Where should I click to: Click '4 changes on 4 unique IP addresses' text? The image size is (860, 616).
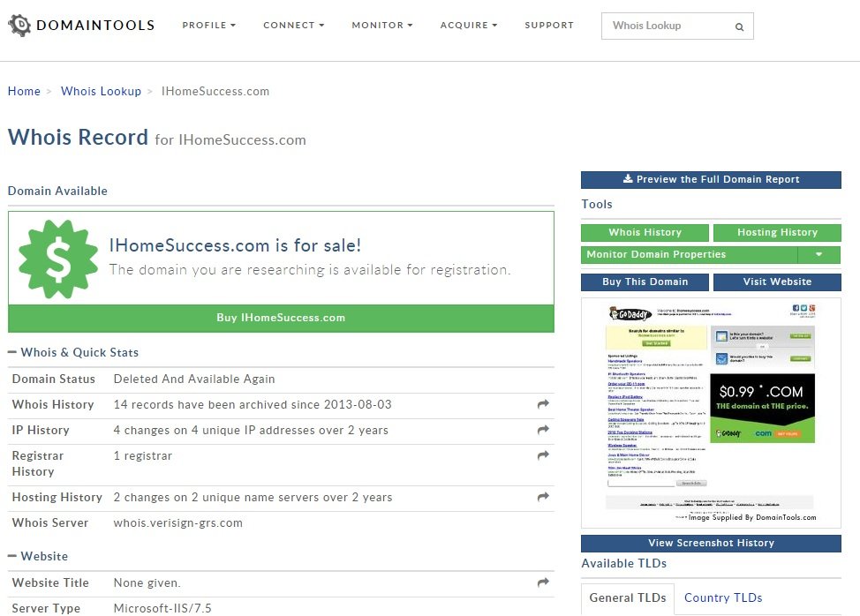point(251,430)
